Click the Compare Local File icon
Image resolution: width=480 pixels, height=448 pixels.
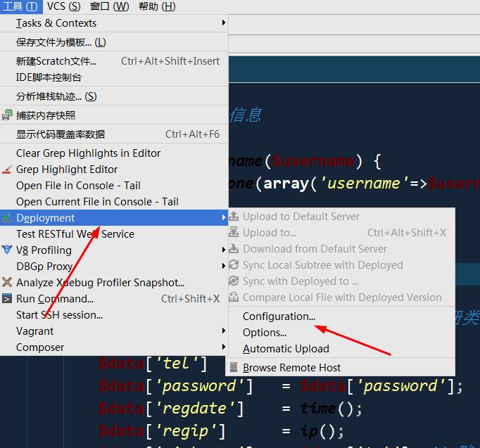[234, 297]
